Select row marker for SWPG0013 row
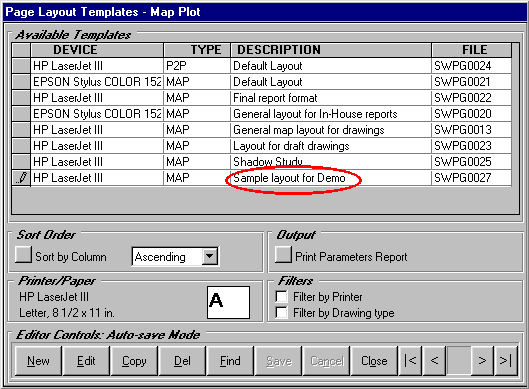The height and width of the screenshot is (389, 529). [21, 130]
